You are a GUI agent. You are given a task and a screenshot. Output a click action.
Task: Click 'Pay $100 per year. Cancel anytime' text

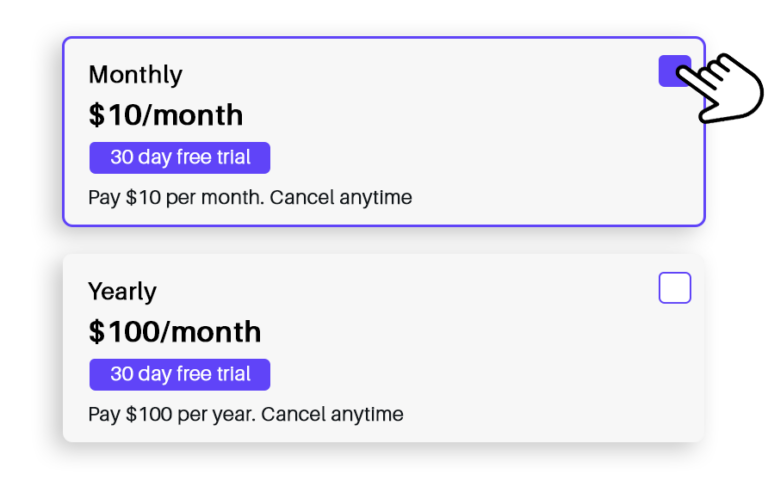click(x=246, y=415)
